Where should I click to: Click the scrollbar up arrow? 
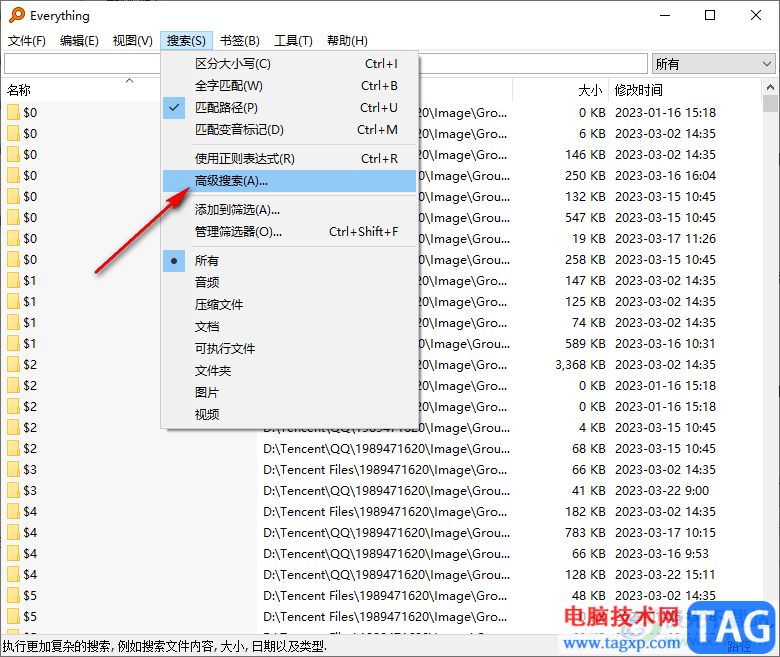(x=770, y=87)
